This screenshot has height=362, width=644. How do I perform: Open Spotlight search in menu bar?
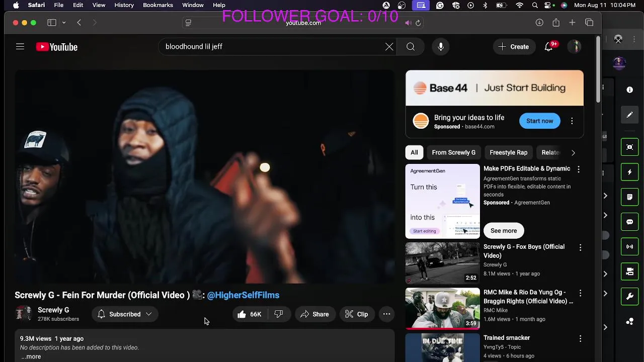coord(535,5)
